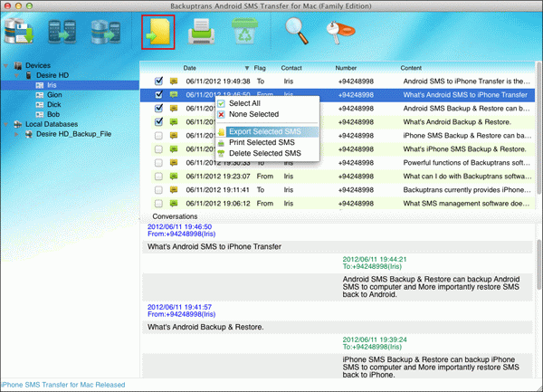Click the Date column sort arrow

247,68
